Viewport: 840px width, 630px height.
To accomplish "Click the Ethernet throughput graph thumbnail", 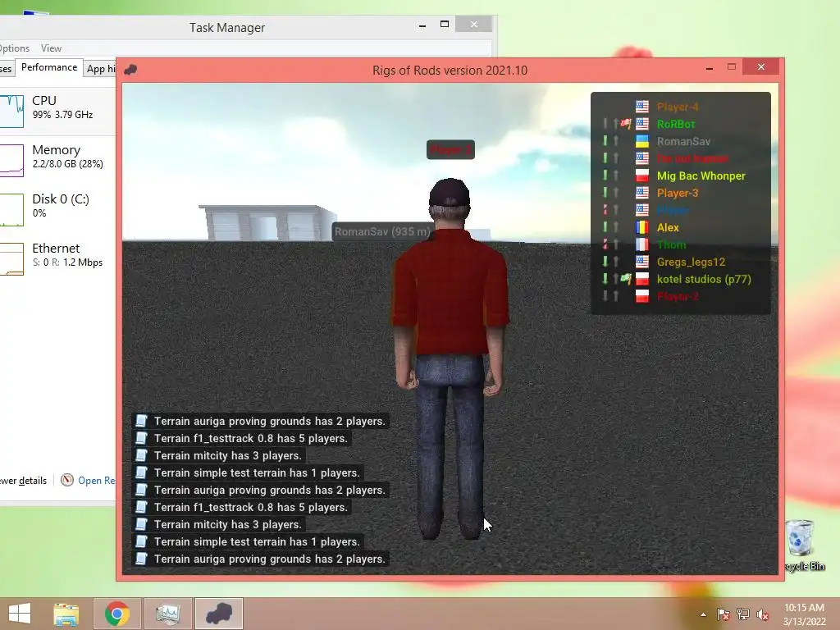I will 11,258.
